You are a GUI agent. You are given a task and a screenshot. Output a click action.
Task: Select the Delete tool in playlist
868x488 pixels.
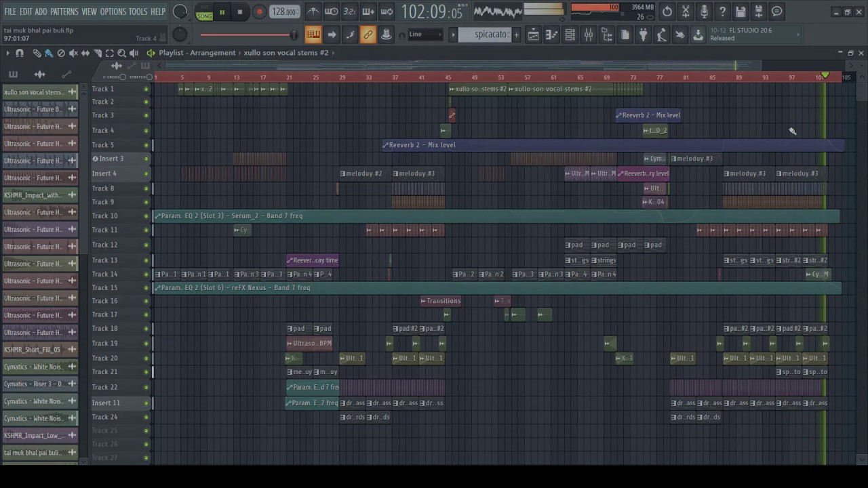[61, 53]
